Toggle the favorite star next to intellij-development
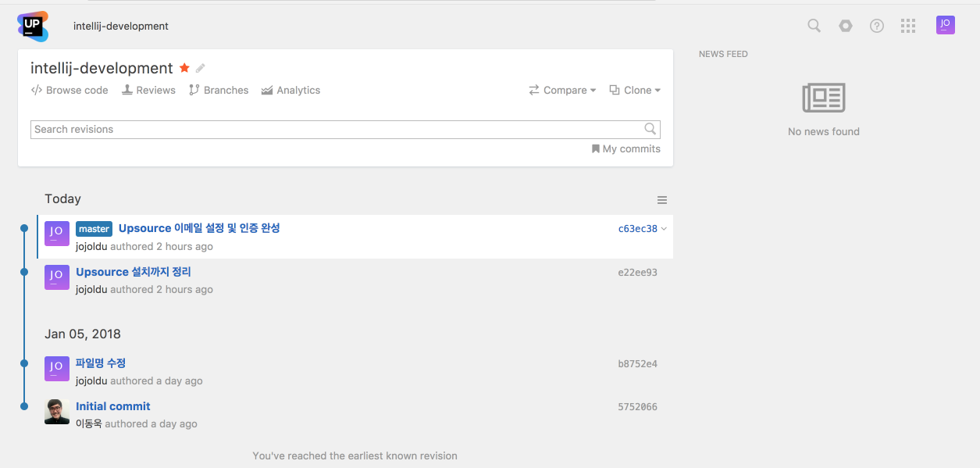Viewport: 980px width, 468px height. pos(184,68)
